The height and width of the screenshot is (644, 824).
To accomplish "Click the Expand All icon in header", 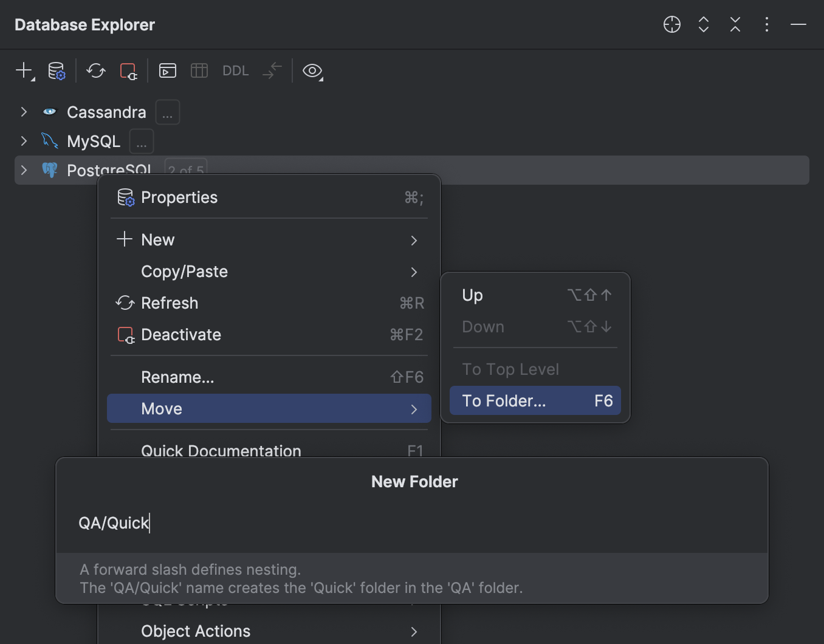I will (704, 24).
